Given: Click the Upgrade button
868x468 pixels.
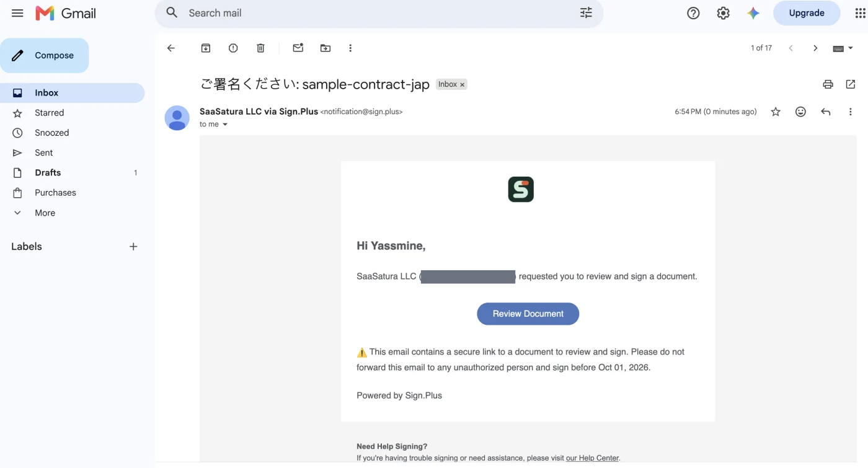Looking at the screenshot, I should pos(807,13).
